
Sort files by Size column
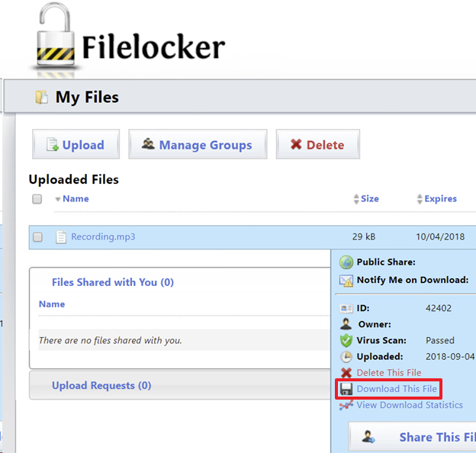369,199
